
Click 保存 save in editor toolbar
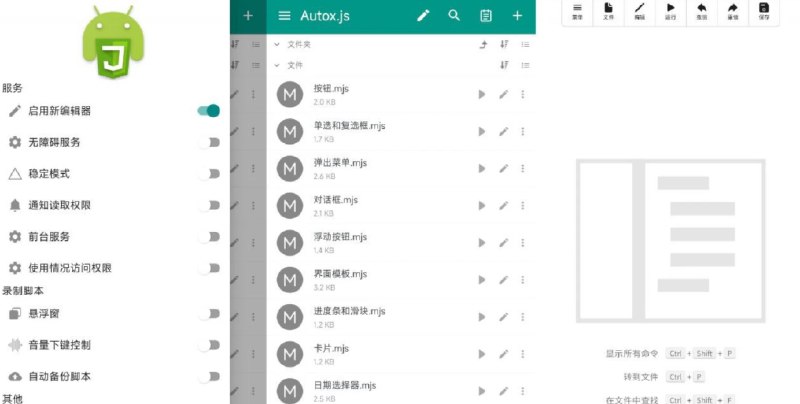[x=764, y=11]
